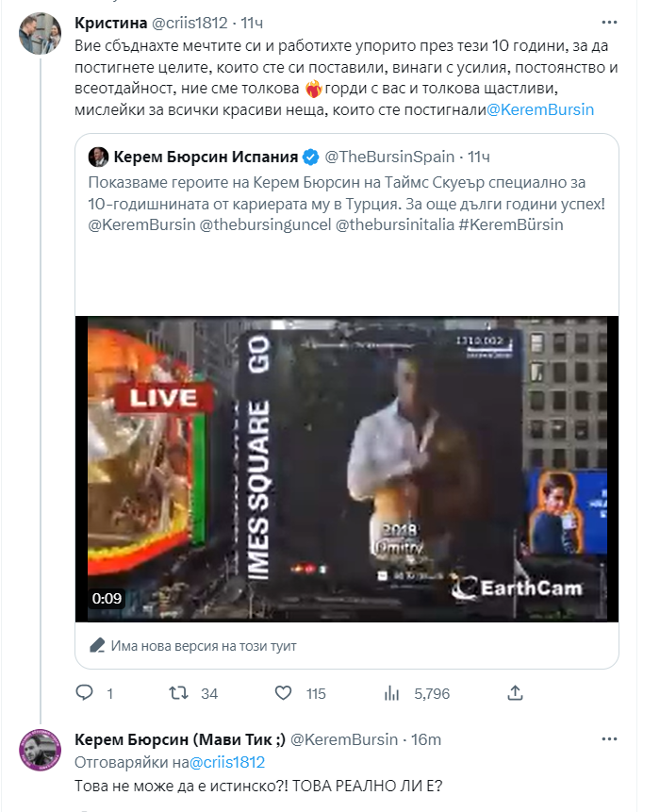Open Кристина's profile avatar

pos(41,34)
